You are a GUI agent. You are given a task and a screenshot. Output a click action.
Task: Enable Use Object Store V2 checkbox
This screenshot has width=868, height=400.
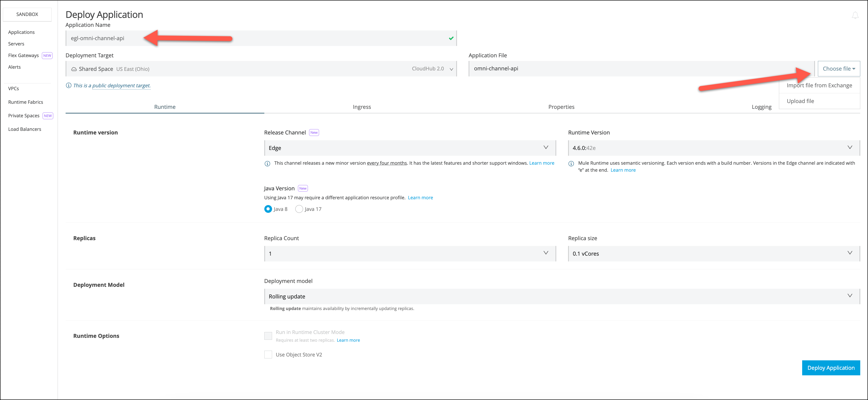tap(268, 355)
